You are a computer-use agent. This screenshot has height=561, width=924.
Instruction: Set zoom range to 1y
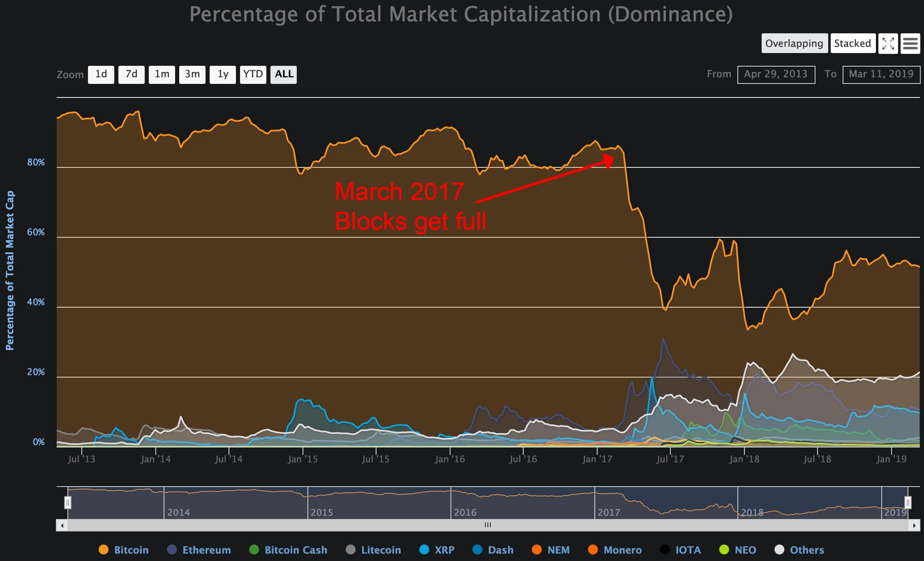click(223, 74)
